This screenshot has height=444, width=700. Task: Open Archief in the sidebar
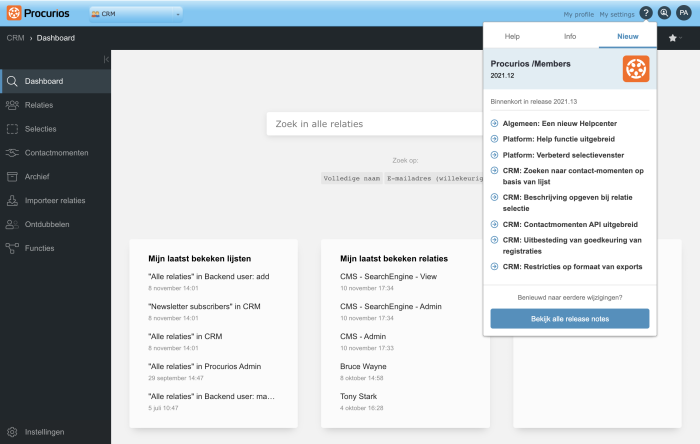tap(55, 177)
